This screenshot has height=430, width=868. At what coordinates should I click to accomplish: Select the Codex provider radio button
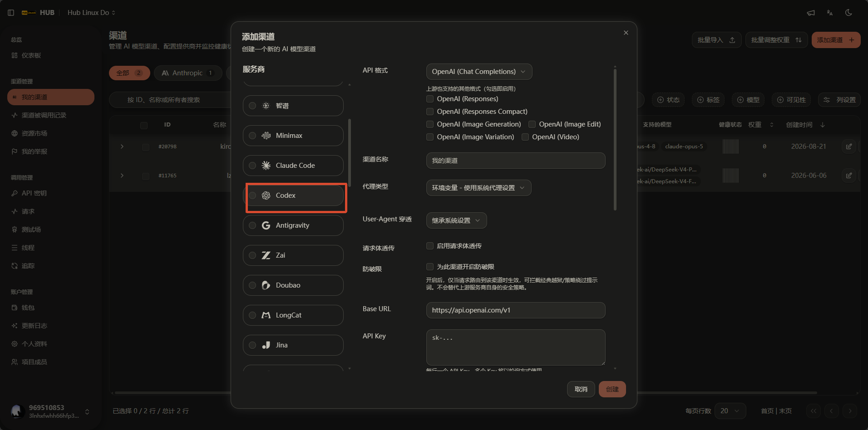[252, 195]
